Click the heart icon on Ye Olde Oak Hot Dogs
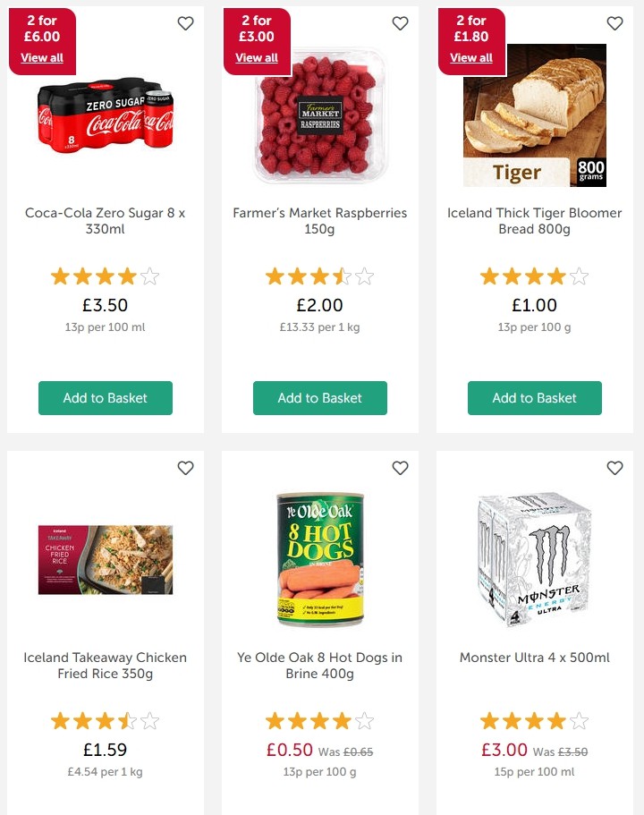 click(400, 468)
